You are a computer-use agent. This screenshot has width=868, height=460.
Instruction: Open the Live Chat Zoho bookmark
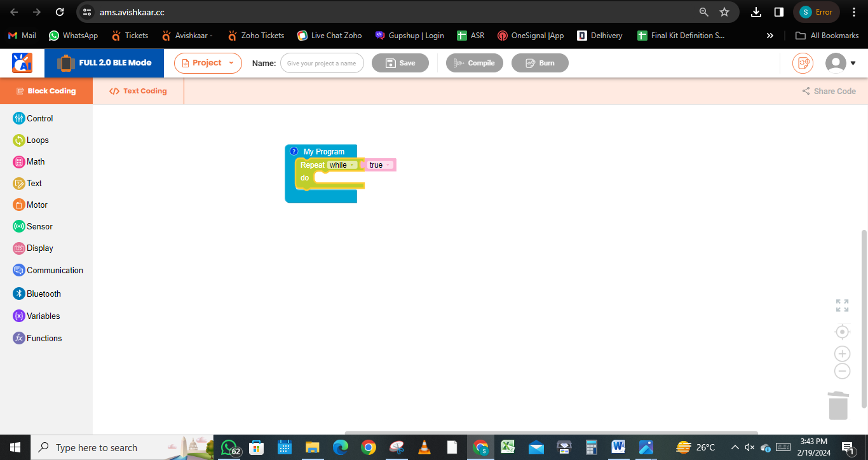tap(329, 36)
